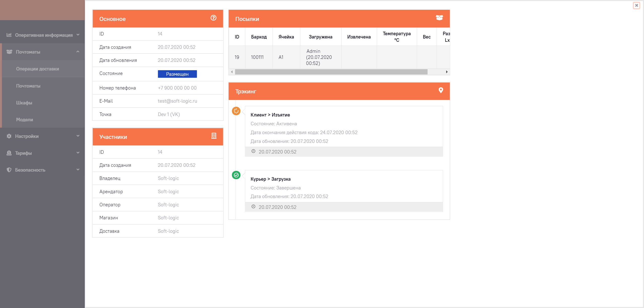Click the Магазин value Soft-logic
644x308 pixels.
(x=168, y=218)
